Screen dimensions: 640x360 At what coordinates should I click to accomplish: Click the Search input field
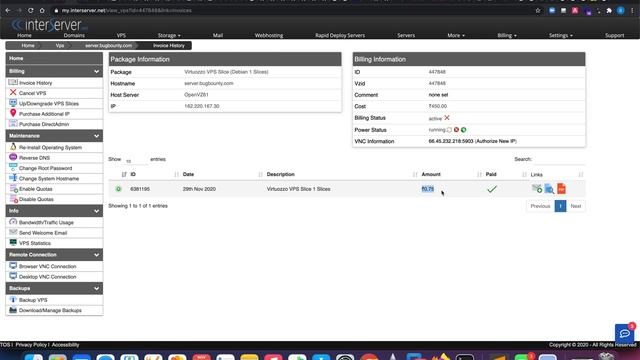[559, 159]
